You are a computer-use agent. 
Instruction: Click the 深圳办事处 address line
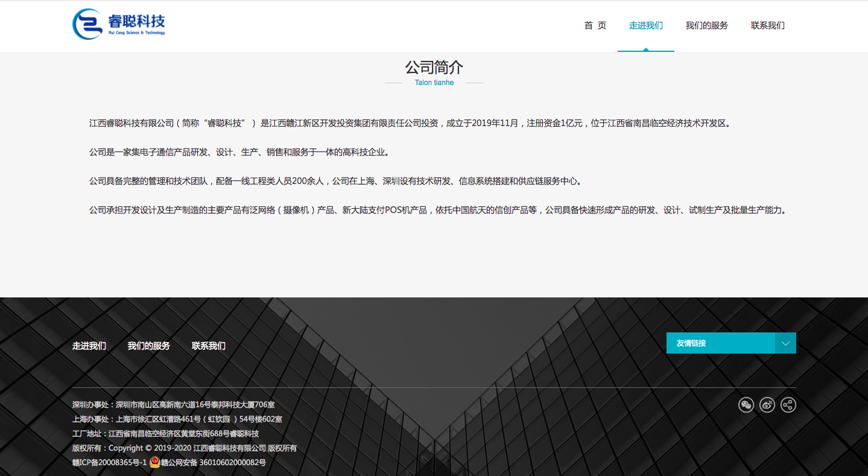coord(174,405)
